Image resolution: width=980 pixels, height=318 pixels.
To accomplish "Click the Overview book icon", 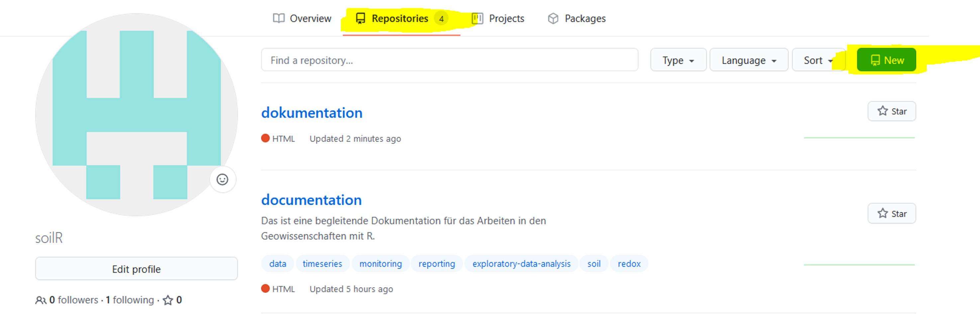I will click(279, 18).
